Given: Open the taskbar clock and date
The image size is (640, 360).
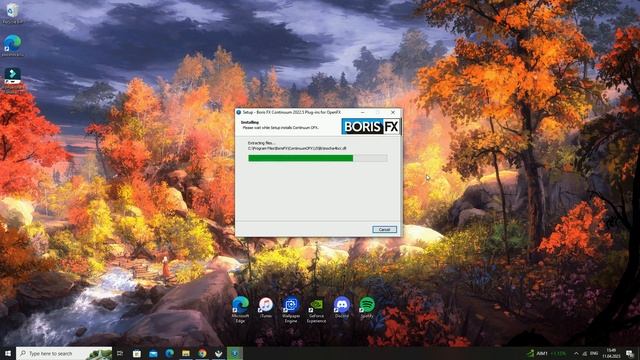Looking at the screenshot, I should [x=611, y=353].
